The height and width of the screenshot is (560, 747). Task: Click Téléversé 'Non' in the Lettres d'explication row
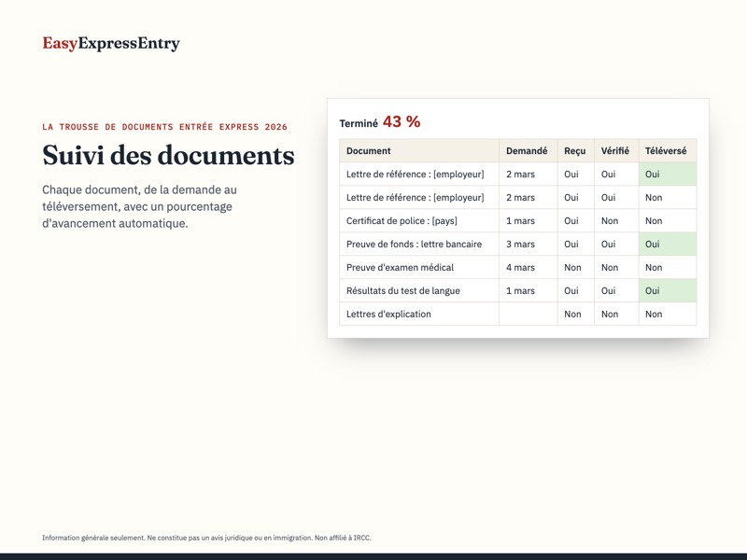coord(668,314)
